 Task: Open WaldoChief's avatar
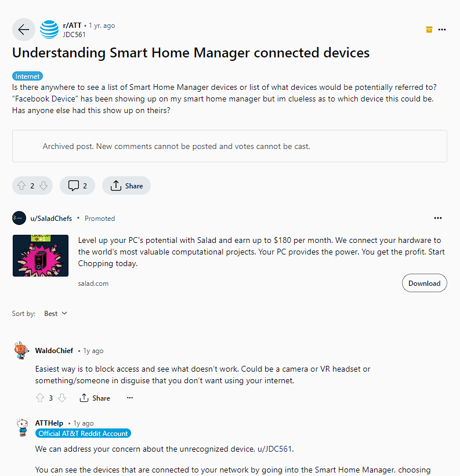tap(22, 351)
